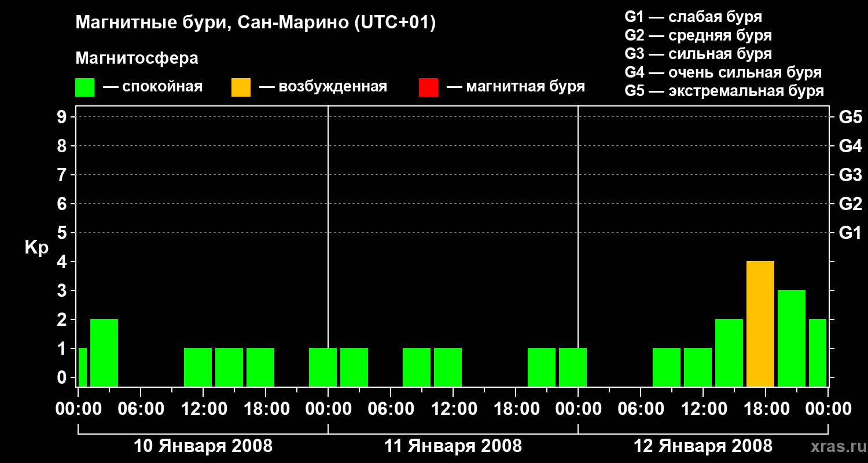Viewport: 868px width, 463px height.
Task: Click the 'G4 — очень сильная буря' line
Action: (x=723, y=72)
